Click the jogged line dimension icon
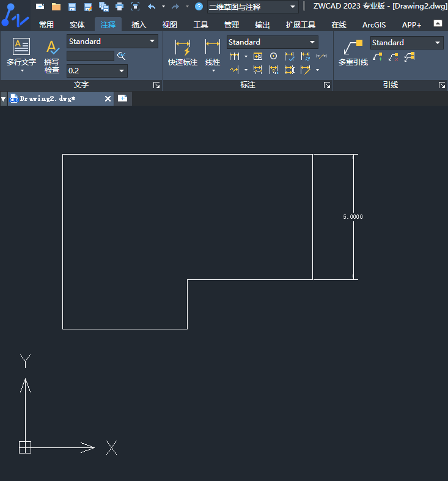This screenshot has width=448, height=481. pos(235,70)
